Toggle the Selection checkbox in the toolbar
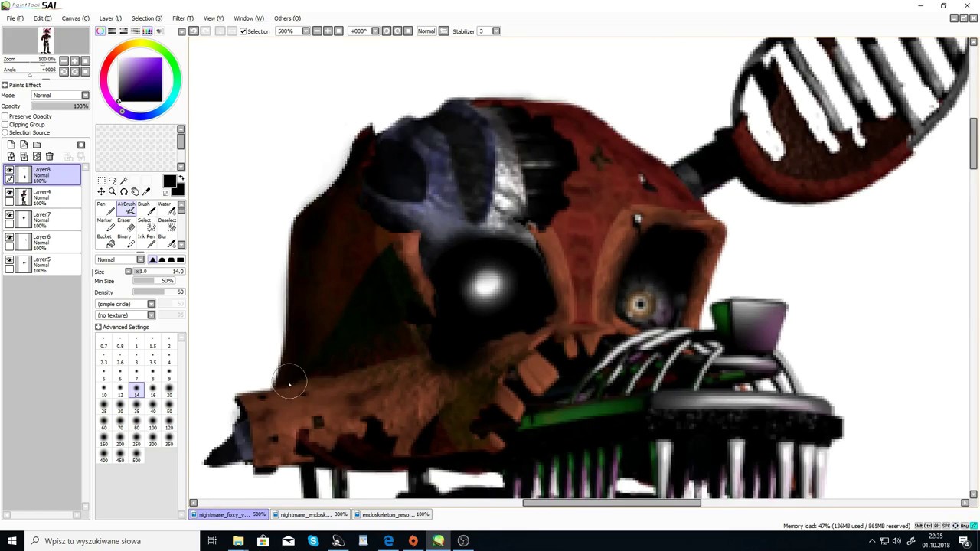Viewport: 980px width, 551px height. pos(243,31)
